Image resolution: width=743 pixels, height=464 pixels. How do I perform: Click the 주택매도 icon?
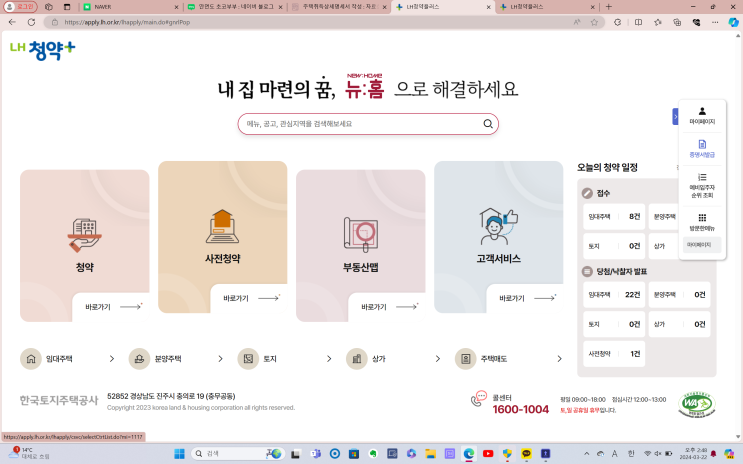(465, 359)
